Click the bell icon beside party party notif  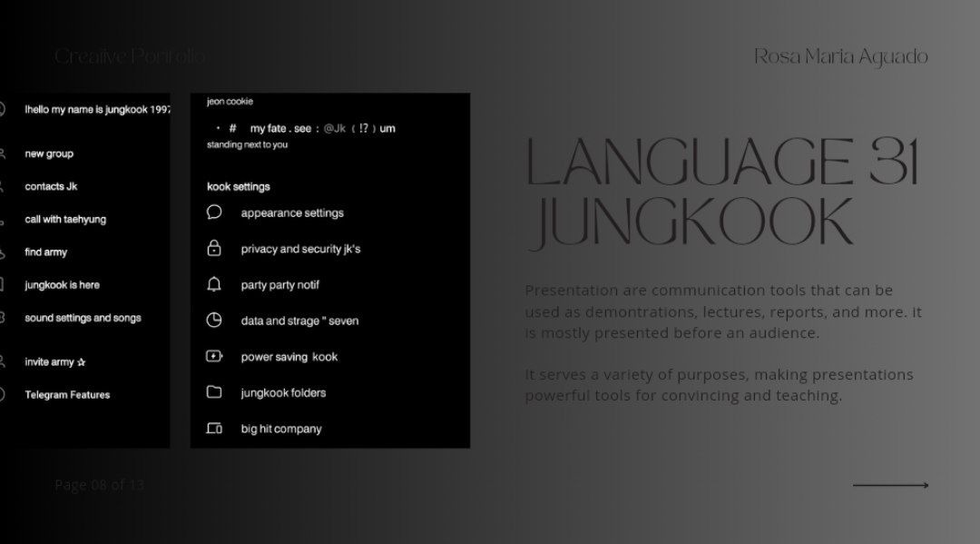tap(214, 284)
